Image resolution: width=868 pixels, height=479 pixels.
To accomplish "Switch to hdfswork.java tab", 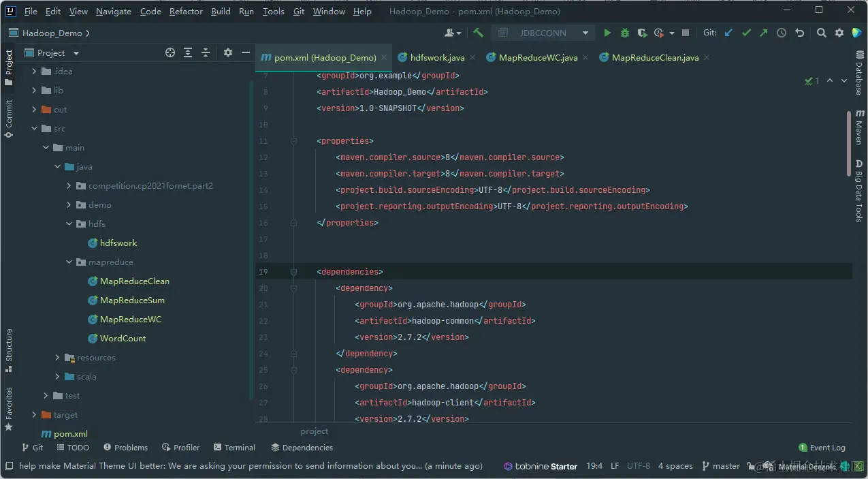I will [x=437, y=57].
